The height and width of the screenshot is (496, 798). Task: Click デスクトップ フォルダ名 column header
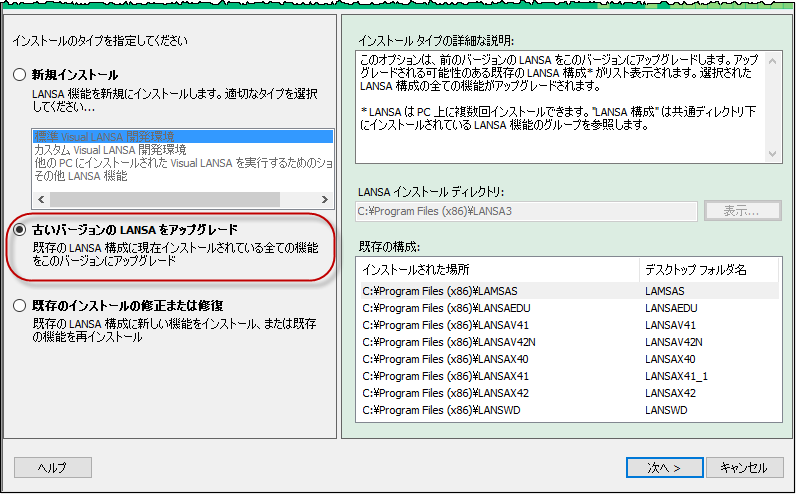coord(709,270)
